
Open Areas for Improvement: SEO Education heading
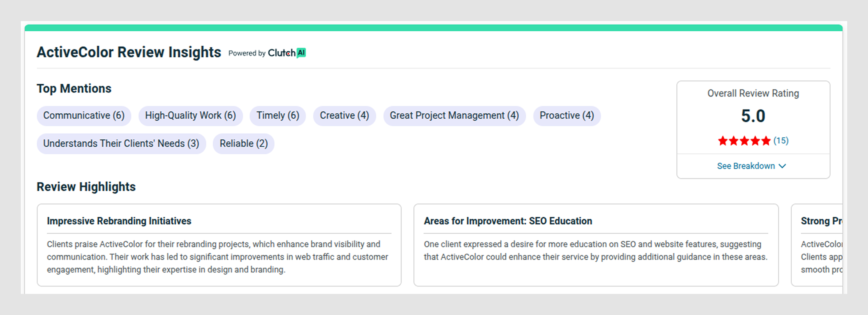pyautogui.click(x=508, y=221)
